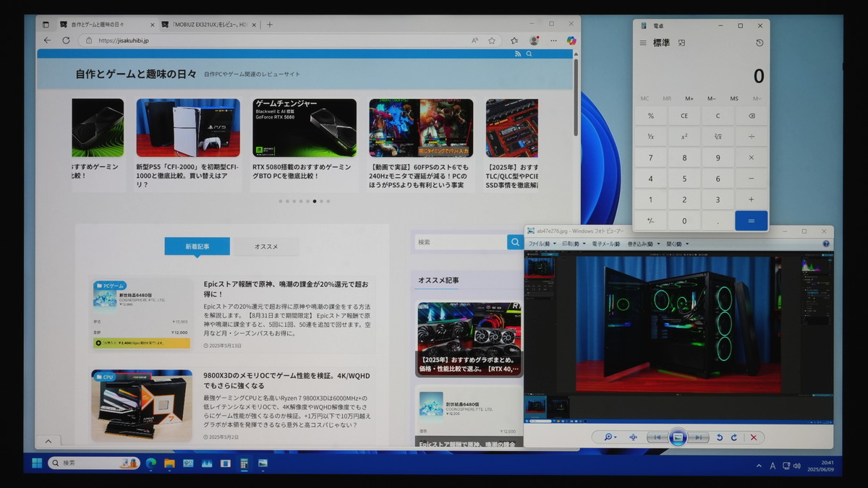
Task: Click the blue website search button
Action: [515, 242]
